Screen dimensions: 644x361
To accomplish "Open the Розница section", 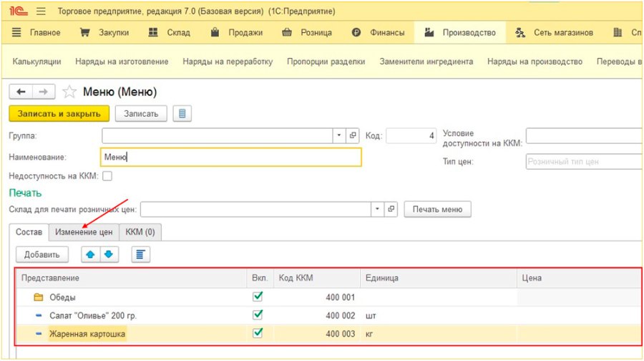I will coord(307,32).
